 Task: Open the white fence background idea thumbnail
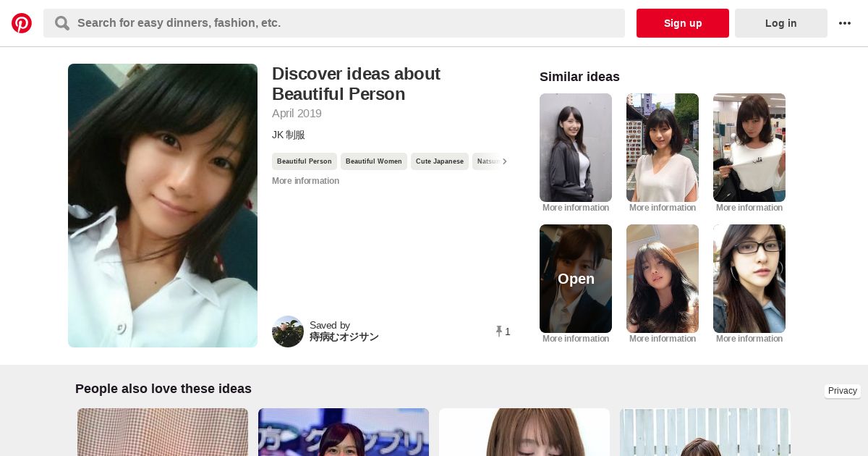(x=705, y=432)
